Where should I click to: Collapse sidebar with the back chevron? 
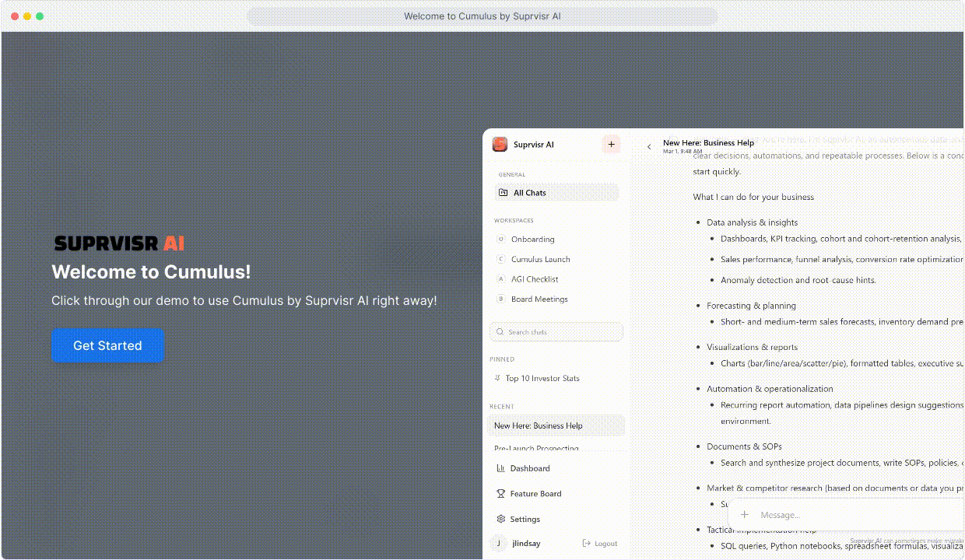pyautogui.click(x=649, y=147)
